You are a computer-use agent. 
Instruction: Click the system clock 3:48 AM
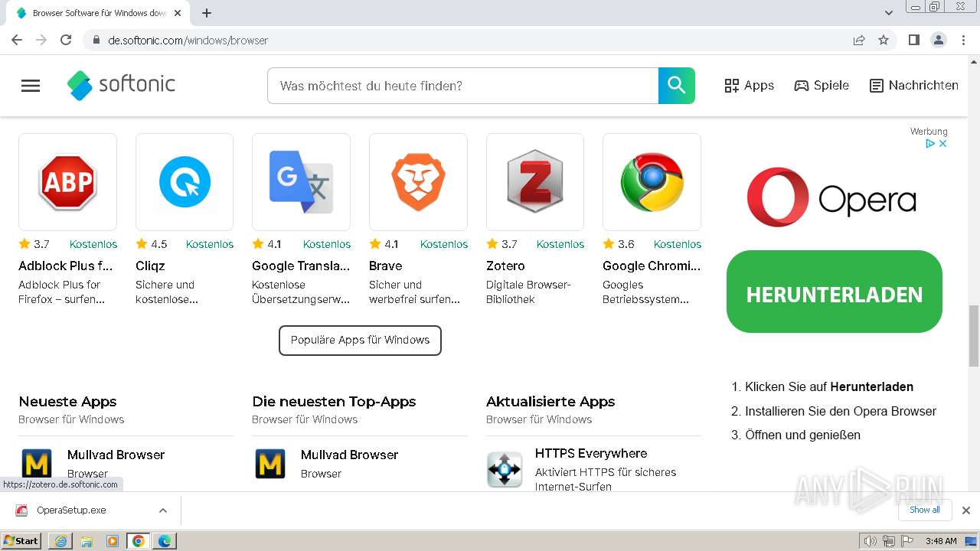[x=940, y=541]
